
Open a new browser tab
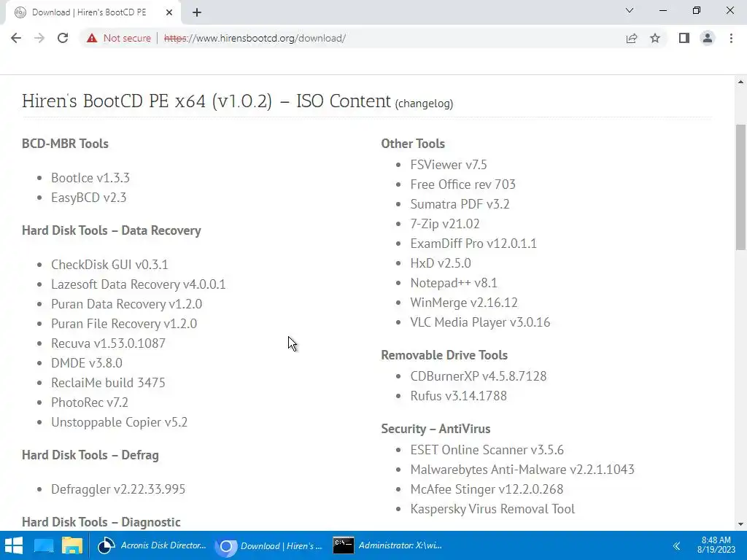pos(197,12)
